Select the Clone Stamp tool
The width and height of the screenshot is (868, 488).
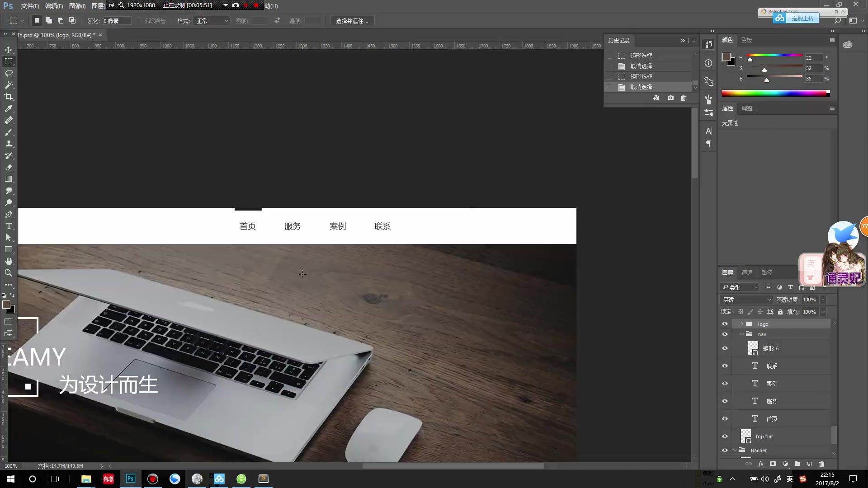click(x=9, y=144)
